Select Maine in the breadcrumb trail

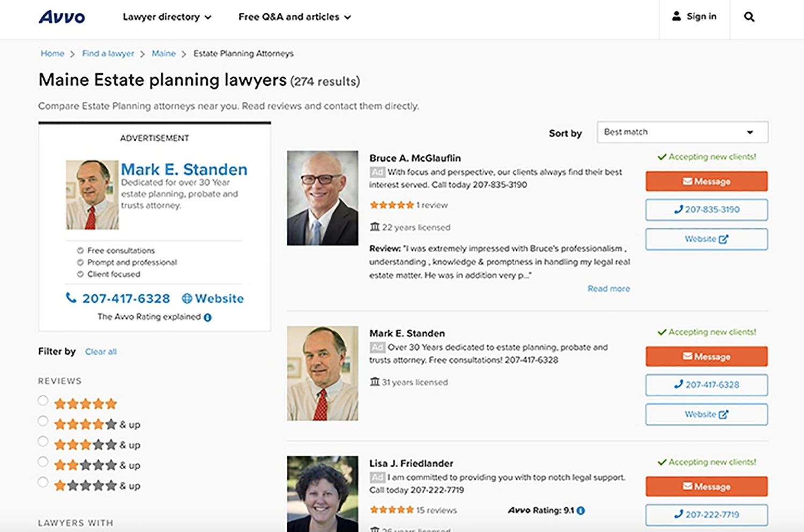click(x=163, y=54)
